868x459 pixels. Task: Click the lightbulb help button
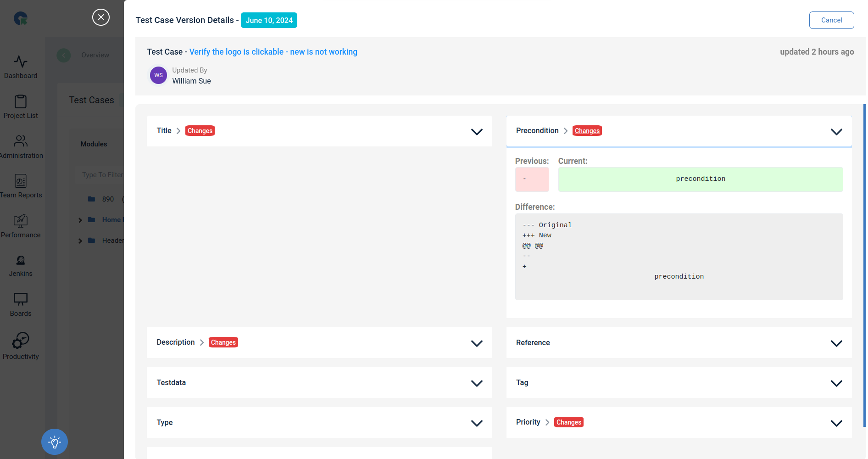click(55, 442)
